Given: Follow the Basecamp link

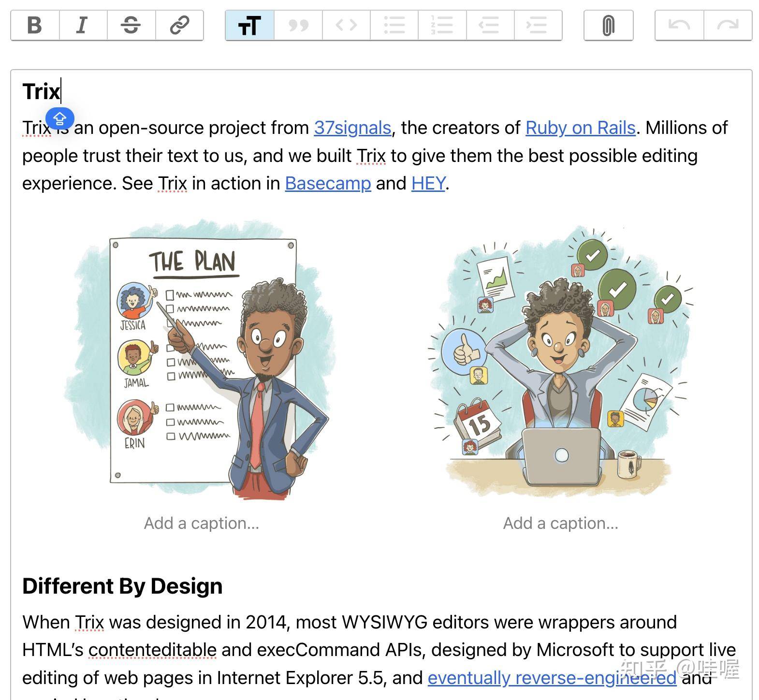Looking at the screenshot, I should coord(328,183).
